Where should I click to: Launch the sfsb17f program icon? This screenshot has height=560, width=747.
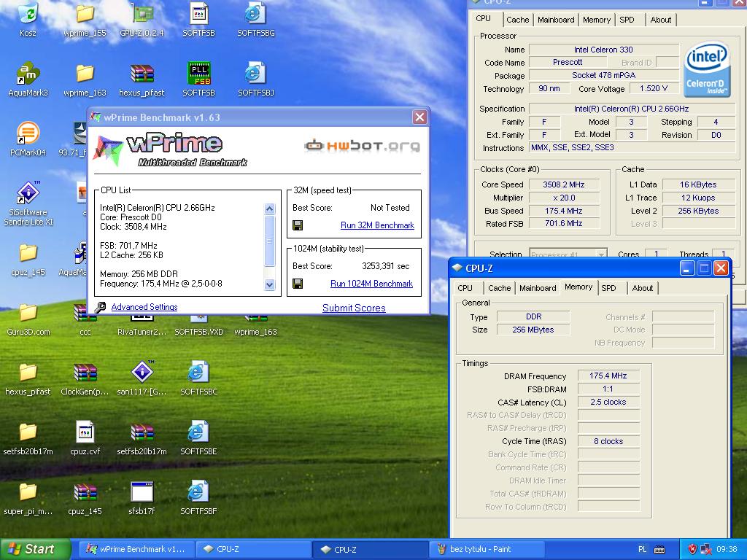(142, 492)
